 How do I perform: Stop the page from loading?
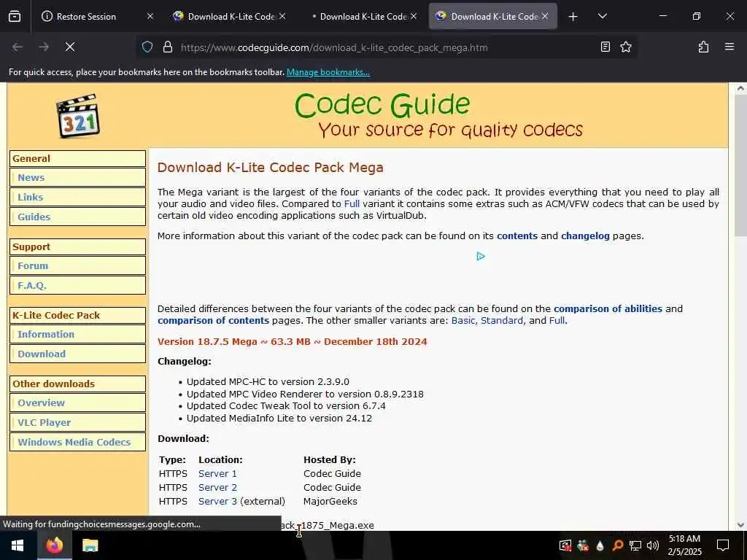pyautogui.click(x=70, y=47)
